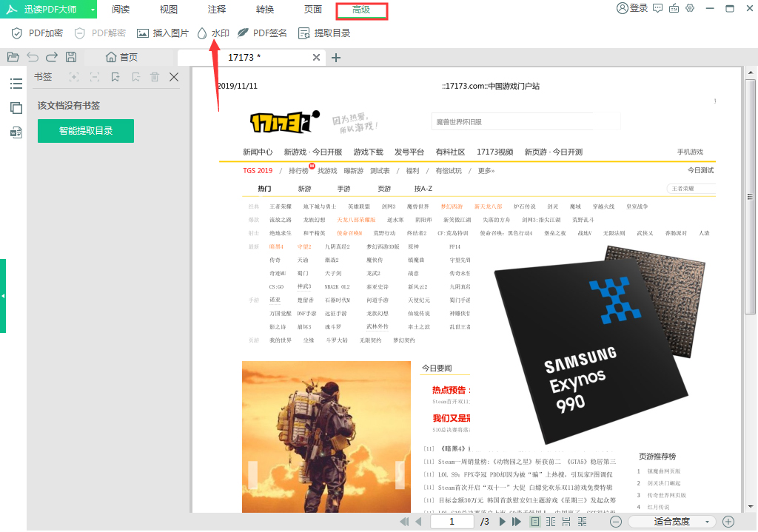This screenshot has height=532, width=758.
Task: Switch to single page view mode
Action: click(535, 521)
